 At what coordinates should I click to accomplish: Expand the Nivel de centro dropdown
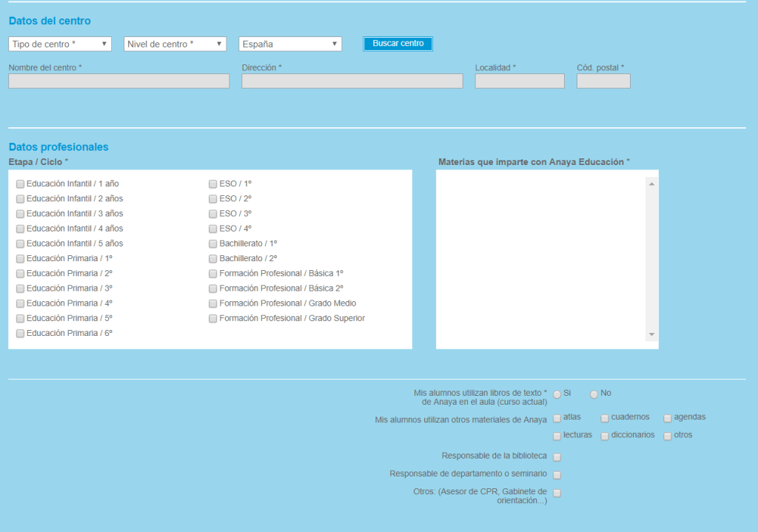click(x=175, y=44)
